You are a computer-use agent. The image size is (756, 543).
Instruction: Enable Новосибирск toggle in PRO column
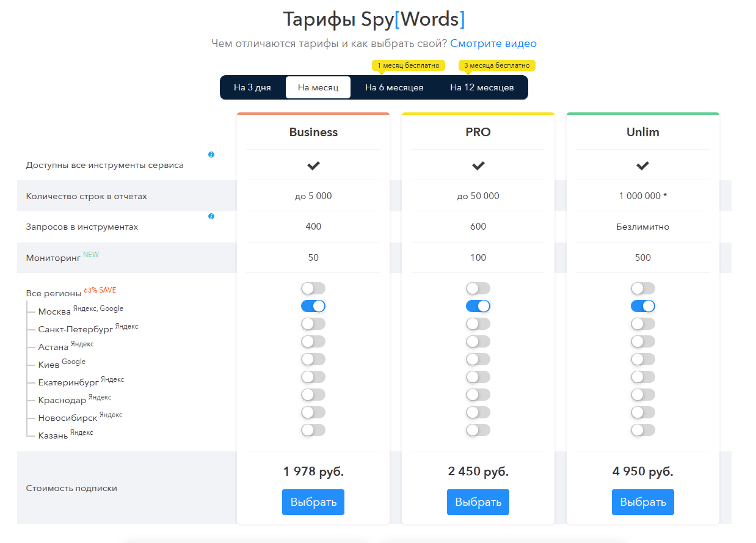point(478,412)
